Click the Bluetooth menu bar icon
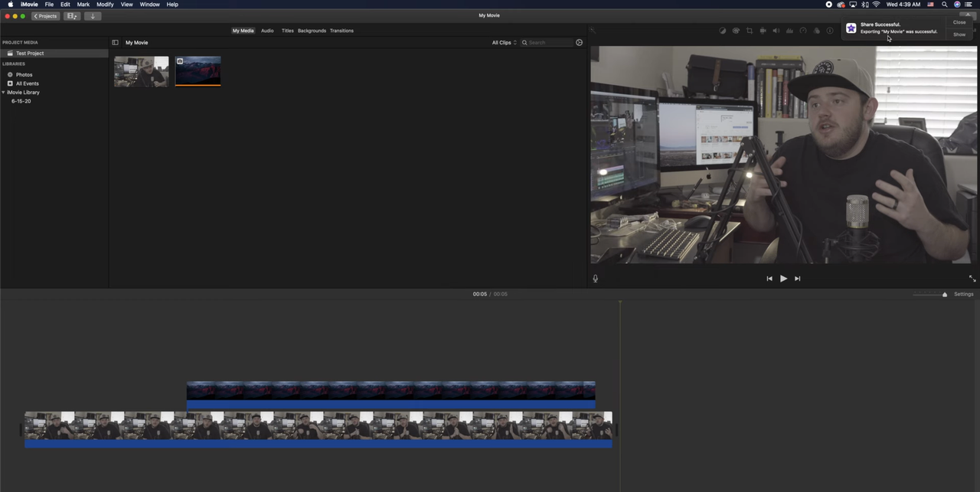The width and height of the screenshot is (980, 492). pyautogui.click(x=864, y=5)
